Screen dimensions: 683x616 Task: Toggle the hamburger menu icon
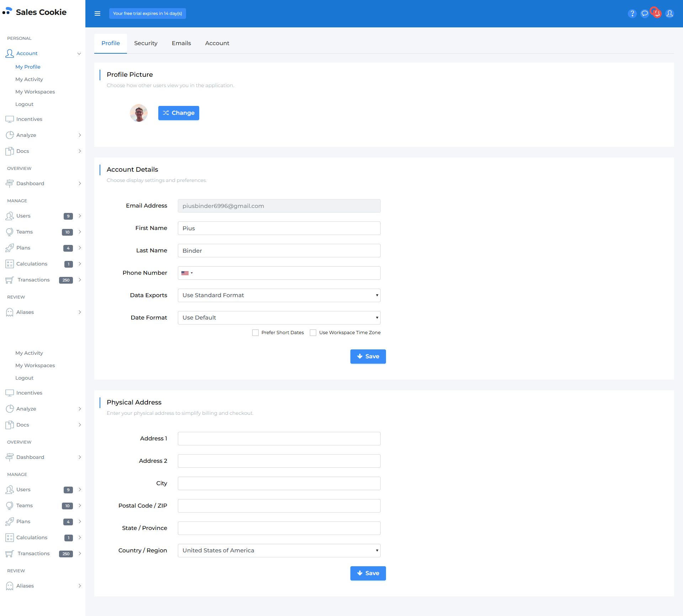pyautogui.click(x=97, y=14)
